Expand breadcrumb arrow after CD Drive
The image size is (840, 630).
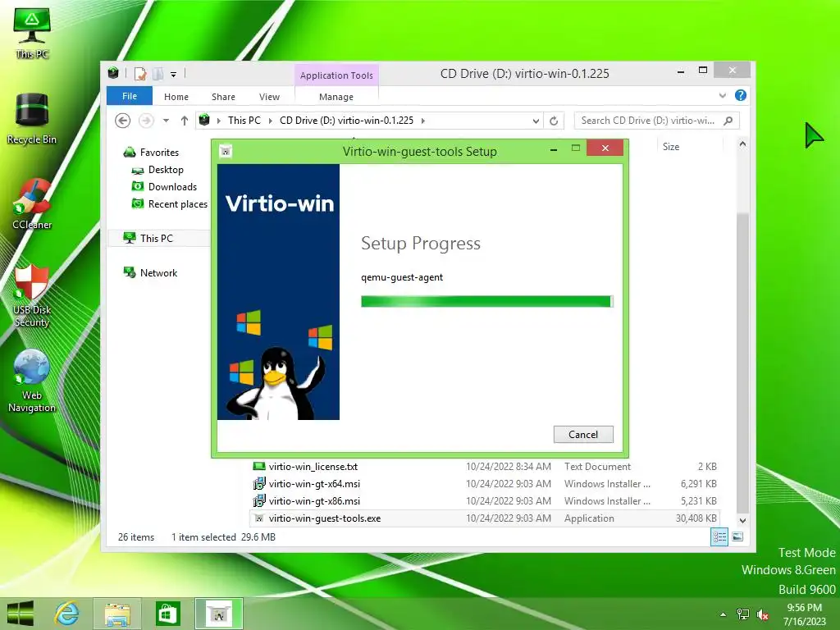pos(423,121)
